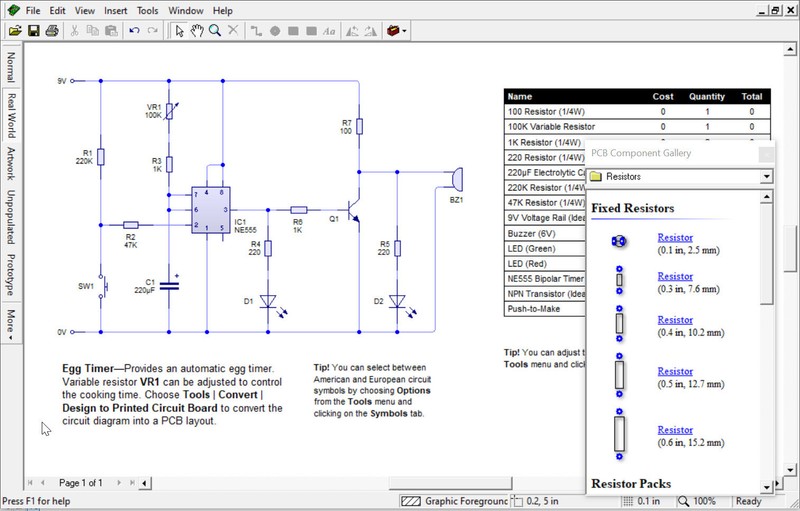Expand the More view options tab
Viewport: 800px width, 511px height.
11,324
